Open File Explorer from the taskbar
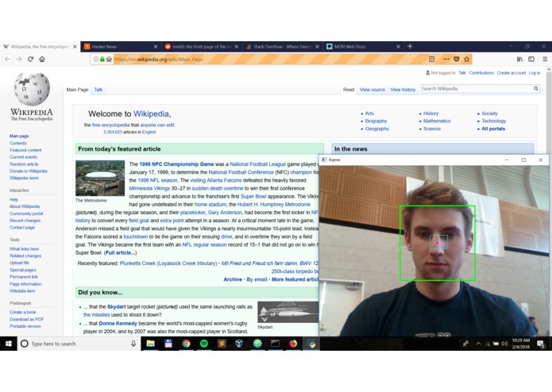552x392 pixels. click(x=150, y=344)
